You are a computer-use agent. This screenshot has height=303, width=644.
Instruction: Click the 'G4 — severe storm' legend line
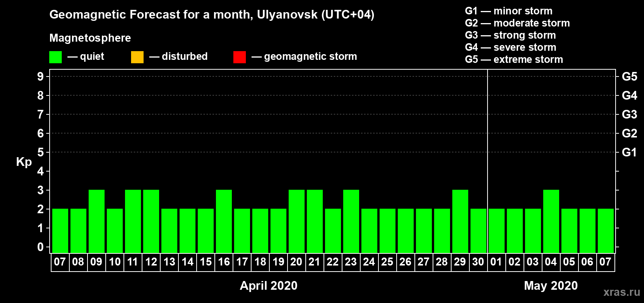(x=511, y=47)
